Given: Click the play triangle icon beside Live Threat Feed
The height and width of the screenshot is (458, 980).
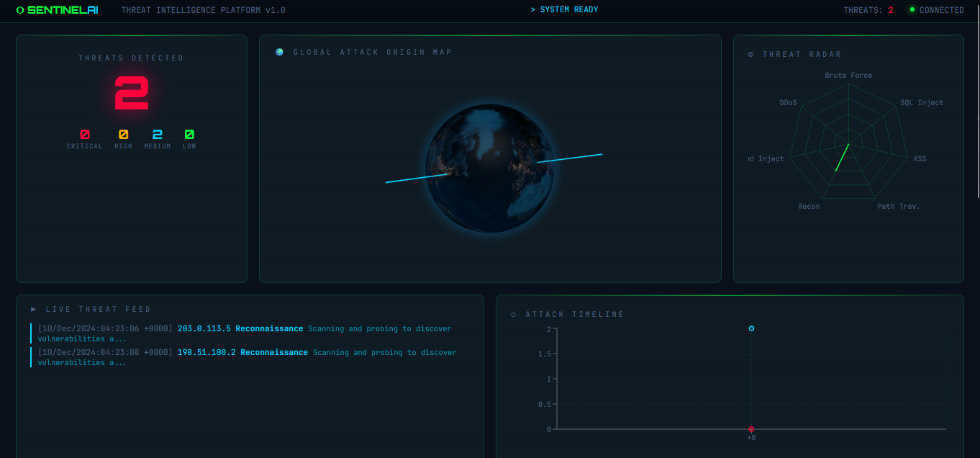Looking at the screenshot, I should pyautogui.click(x=34, y=309).
